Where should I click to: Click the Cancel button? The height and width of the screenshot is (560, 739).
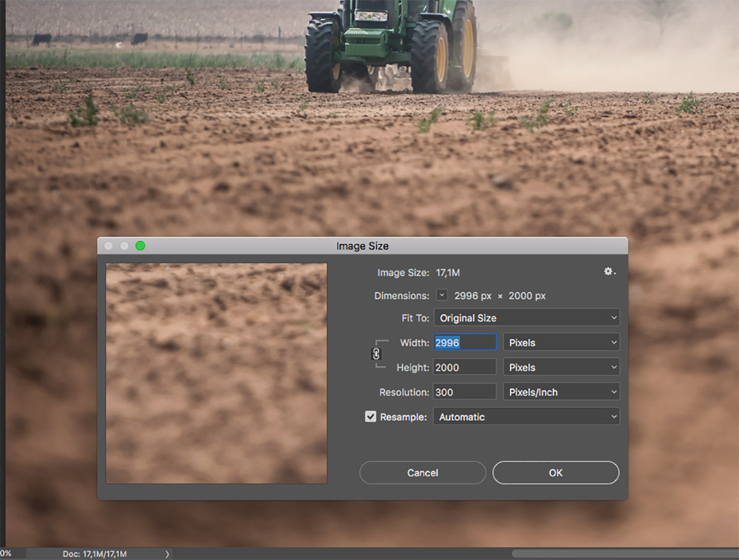[x=422, y=473]
